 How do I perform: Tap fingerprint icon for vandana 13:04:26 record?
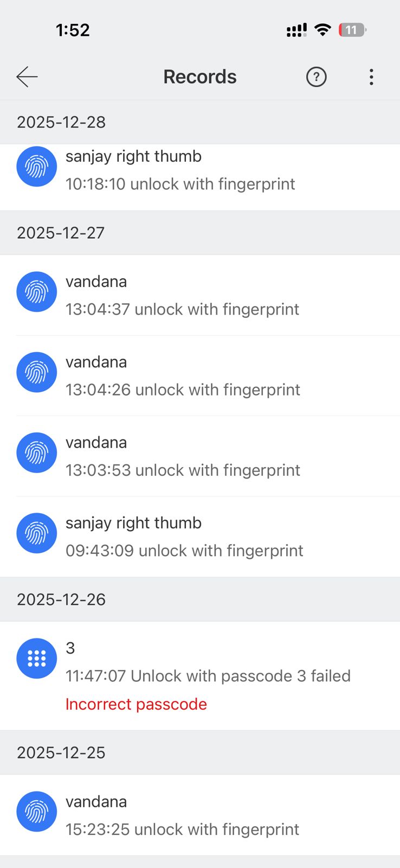point(36,372)
